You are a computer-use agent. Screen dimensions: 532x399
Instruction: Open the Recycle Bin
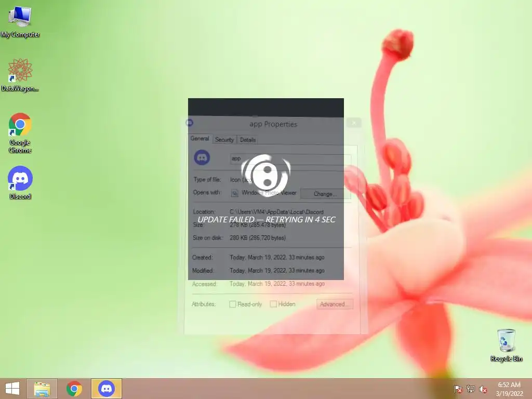(x=506, y=345)
